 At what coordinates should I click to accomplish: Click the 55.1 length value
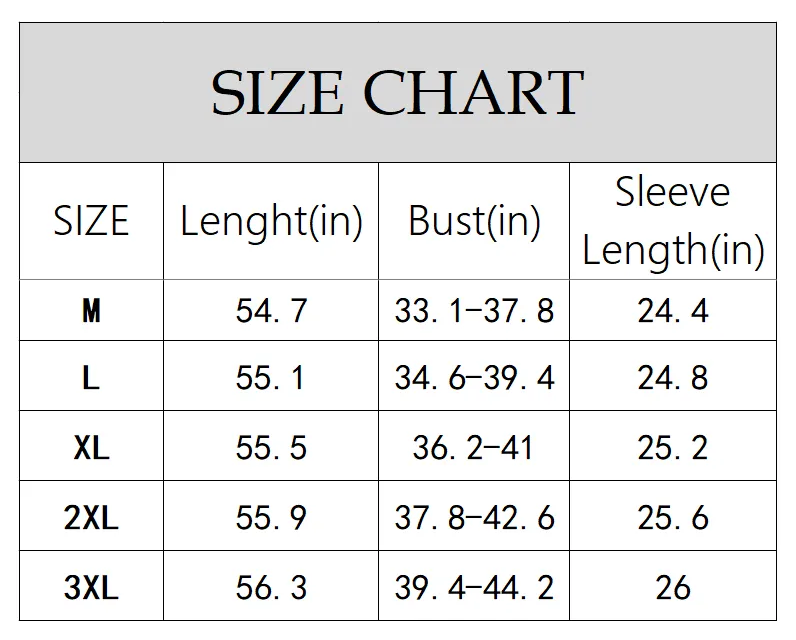(271, 378)
